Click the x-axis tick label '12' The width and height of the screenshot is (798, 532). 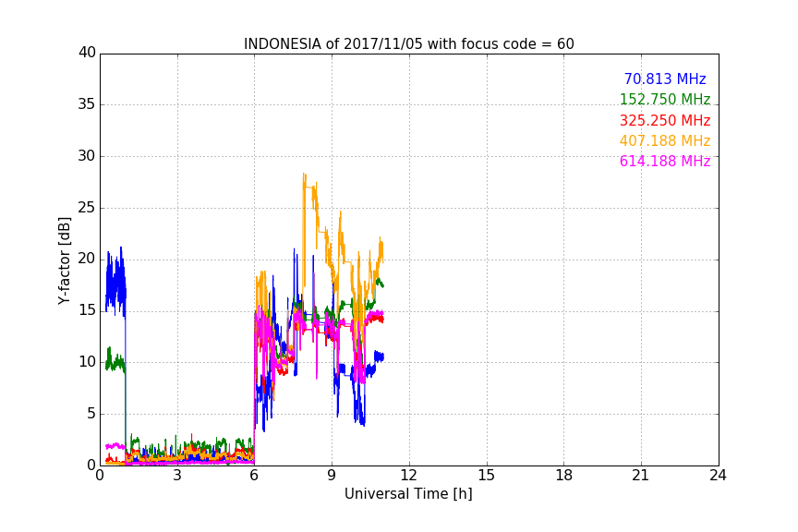pos(409,476)
